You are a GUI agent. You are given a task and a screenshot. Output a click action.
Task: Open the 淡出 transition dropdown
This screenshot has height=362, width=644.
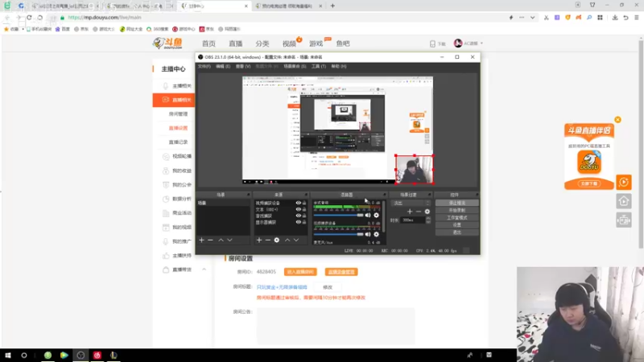pyautogui.click(x=411, y=204)
